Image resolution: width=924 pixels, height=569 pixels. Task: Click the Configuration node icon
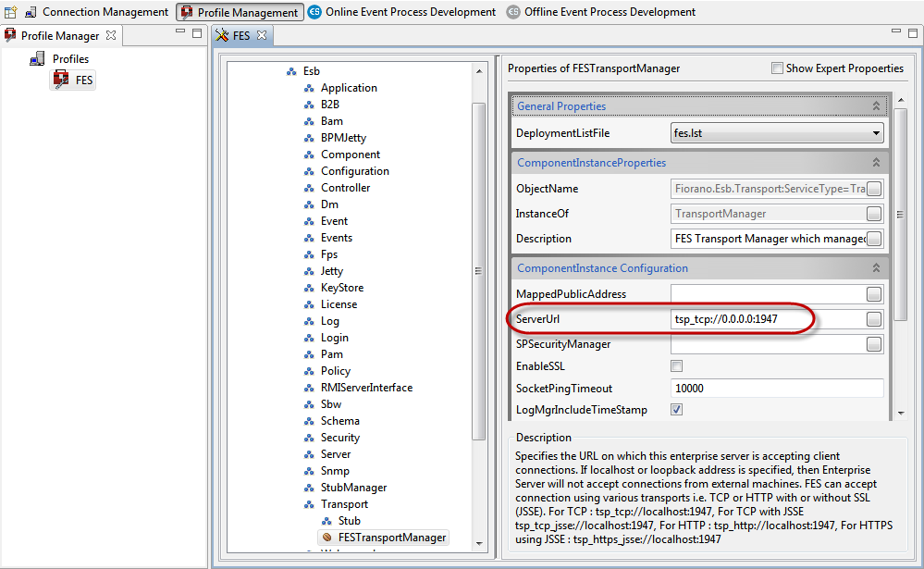point(309,171)
